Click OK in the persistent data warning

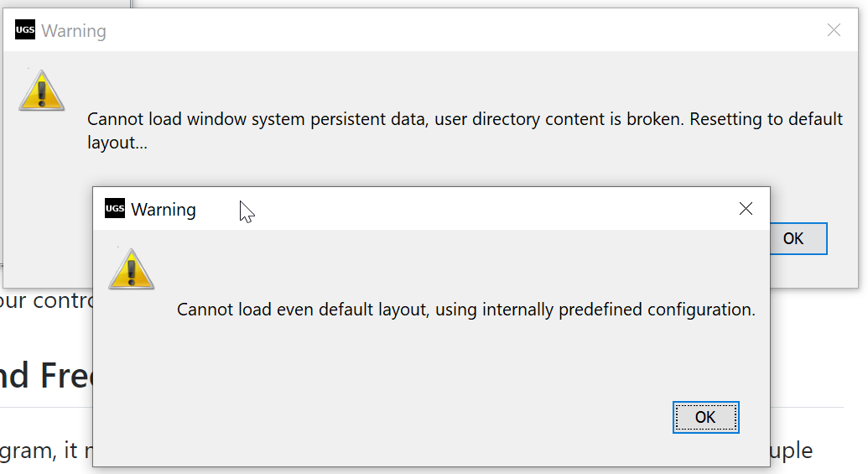[x=793, y=239]
